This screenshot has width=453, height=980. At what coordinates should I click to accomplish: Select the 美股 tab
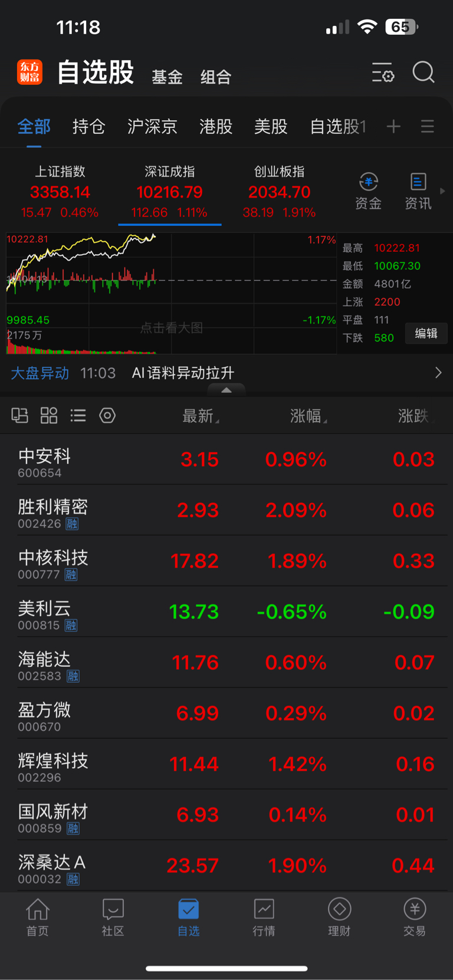pyautogui.click(x=271, y=126)
